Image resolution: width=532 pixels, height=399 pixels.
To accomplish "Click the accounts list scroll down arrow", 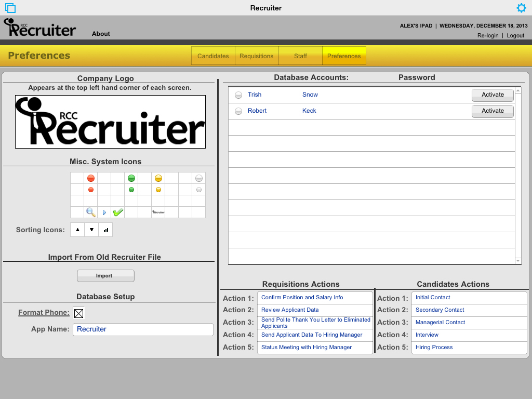I will tap(518, 260).
